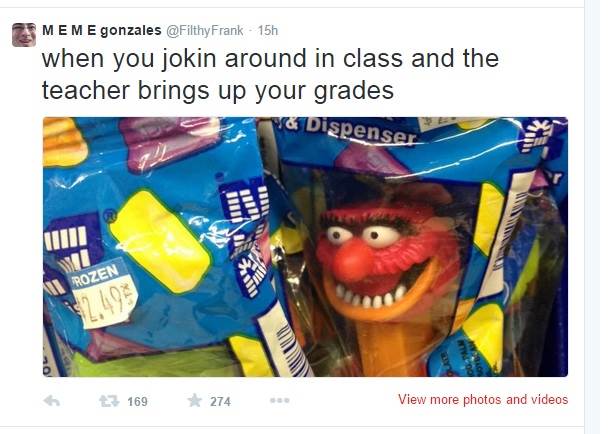612x434 pixels.
Task: Click View more photos and videos
Action: (x=483, y=400)
